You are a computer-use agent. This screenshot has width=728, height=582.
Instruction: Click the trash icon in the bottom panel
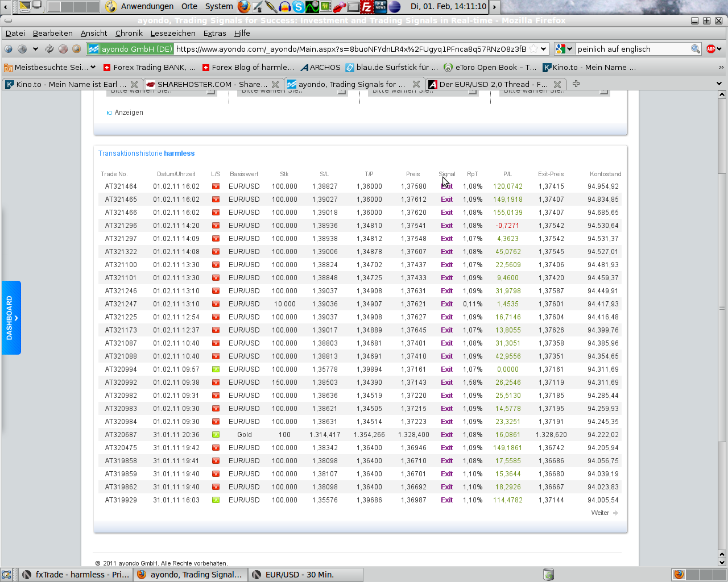[548, 575]
